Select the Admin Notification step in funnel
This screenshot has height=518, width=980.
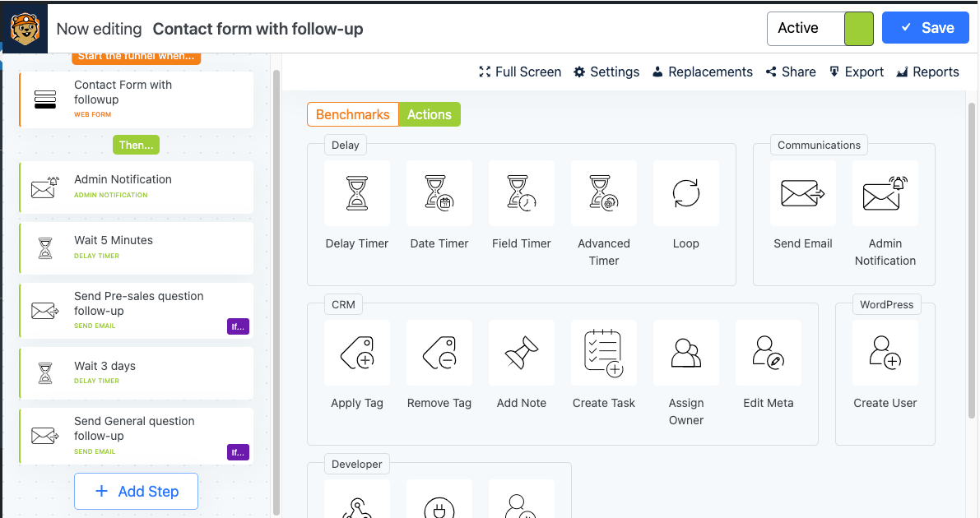tap(137, 187)
